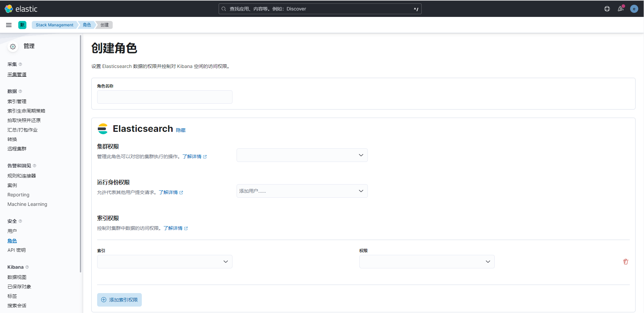644x313 pixels.
Task: Open the 索引 indices combo box
Action: pos(164,262)
